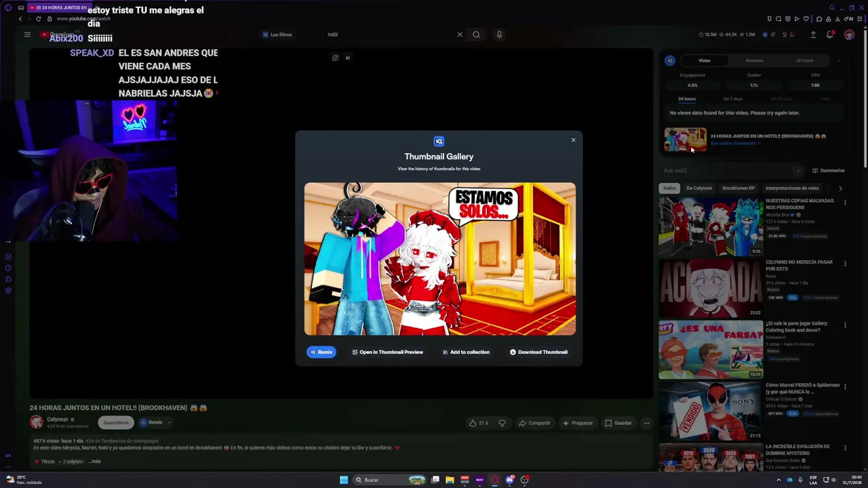Like the video with 21 k likes
Image resolution: width=868 pixels, height=488 pixels.
click(479, 423)
